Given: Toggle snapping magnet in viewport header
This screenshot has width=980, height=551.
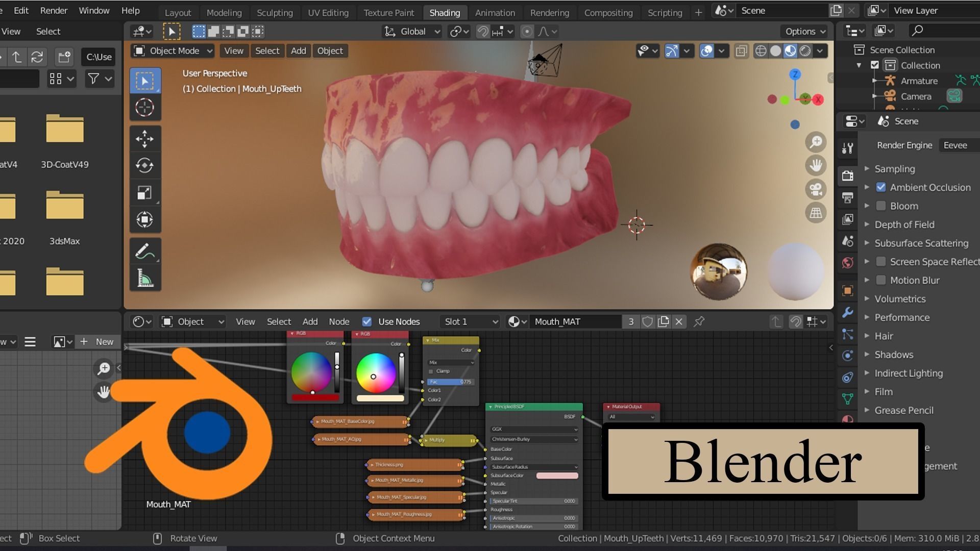Looking at the screenshot, I should (483, 32).
